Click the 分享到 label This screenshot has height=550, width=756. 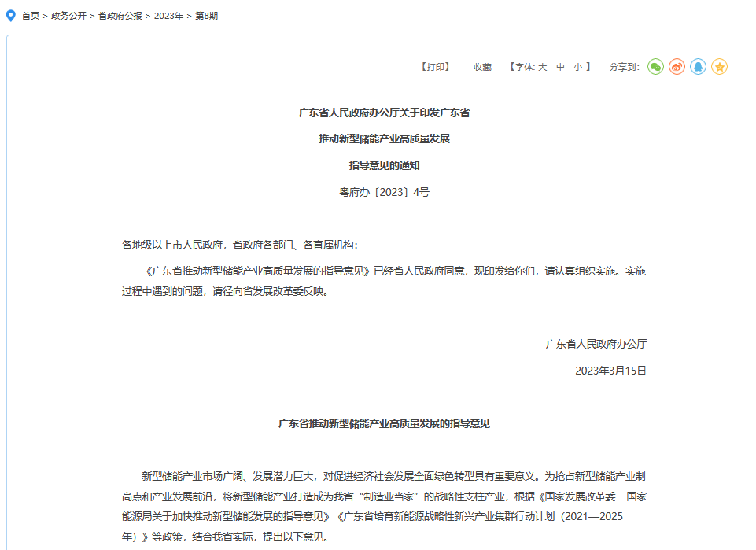click(x=625, y=67)
